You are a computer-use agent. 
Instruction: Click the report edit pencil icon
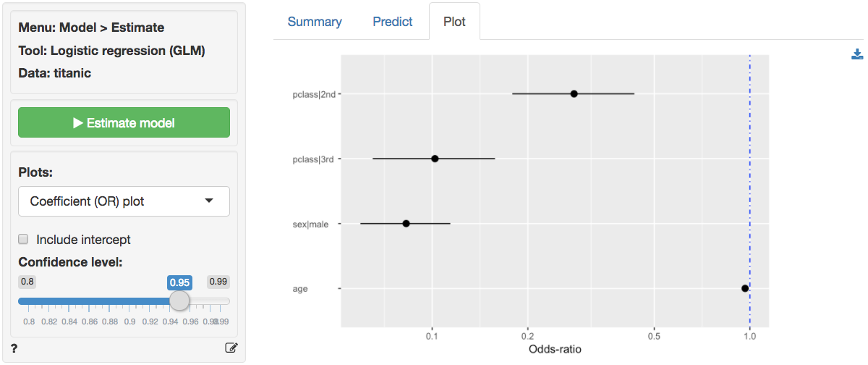click(x=231, y=348)
